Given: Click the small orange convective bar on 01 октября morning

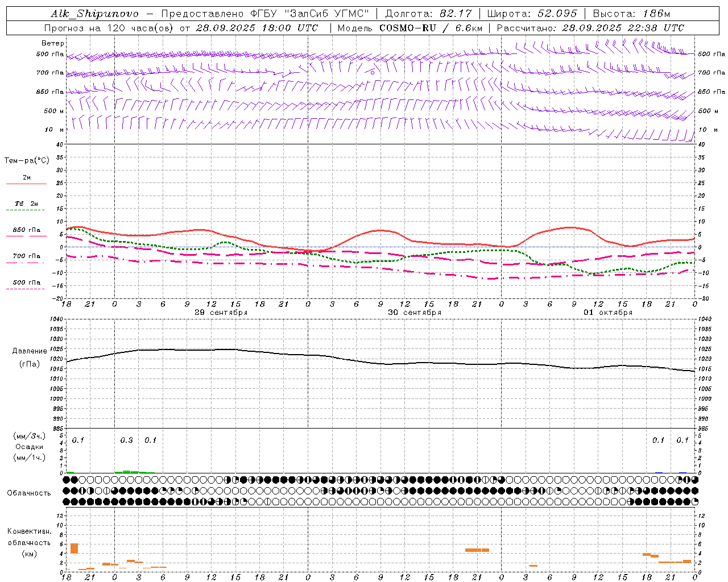Looking at the screenshot, I should [x=533, y=566].
